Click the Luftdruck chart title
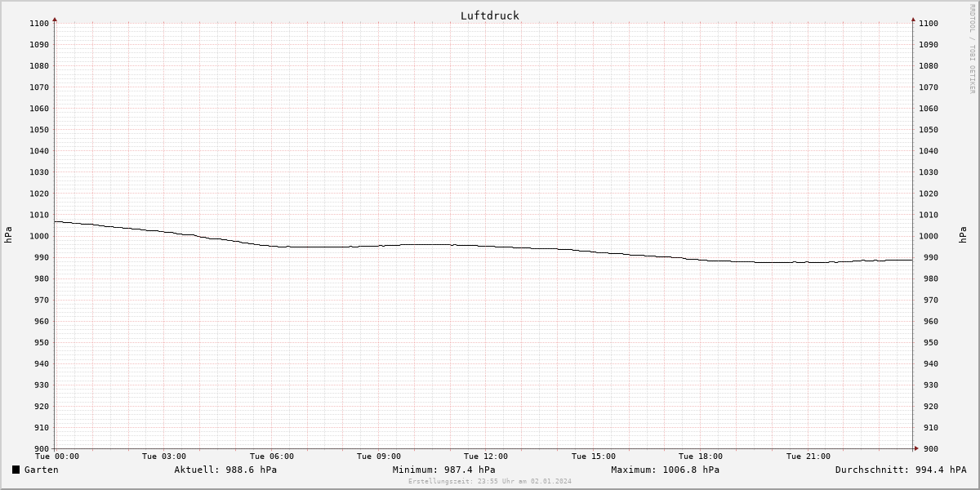The image size is (980, 490). (x=490, y=16)
